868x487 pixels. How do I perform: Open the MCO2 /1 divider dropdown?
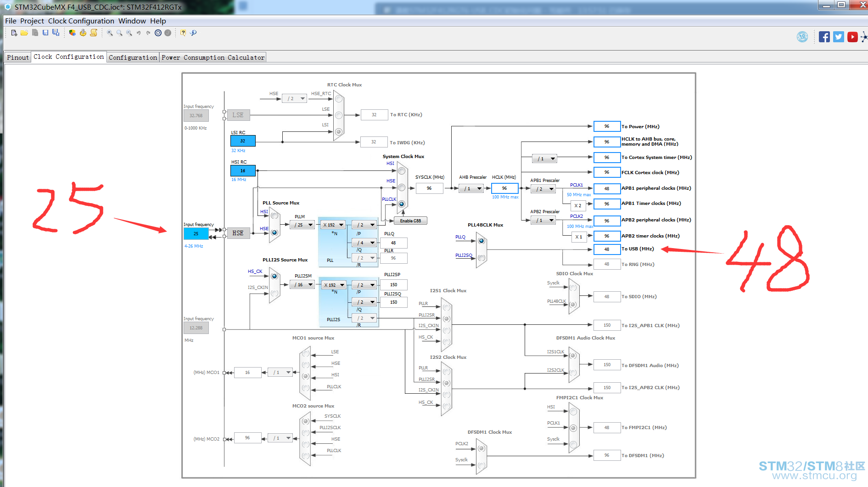(280, 438)
